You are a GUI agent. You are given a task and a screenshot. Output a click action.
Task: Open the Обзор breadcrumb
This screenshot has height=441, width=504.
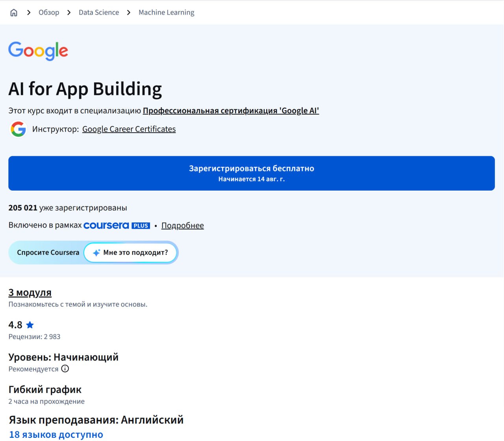coord(49,13)
